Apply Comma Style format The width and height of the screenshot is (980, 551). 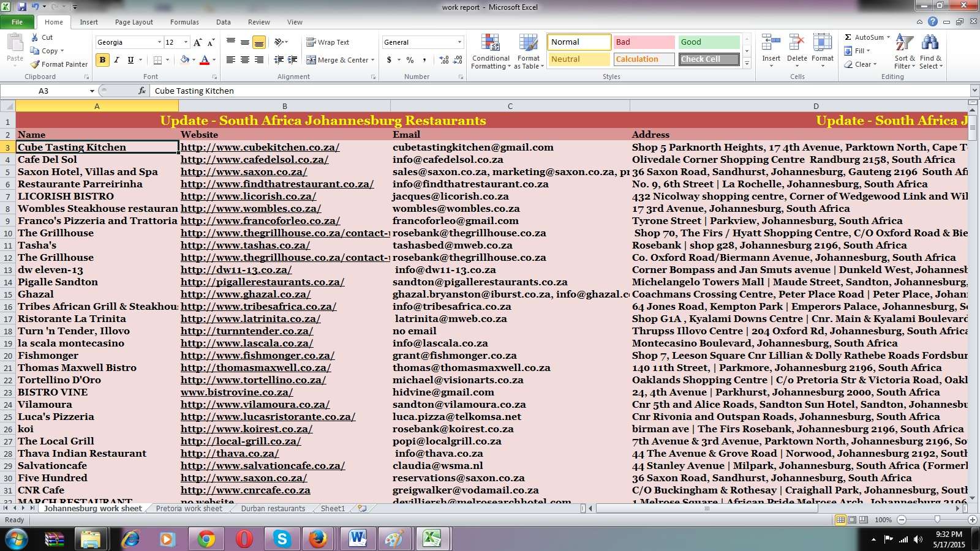424,60
